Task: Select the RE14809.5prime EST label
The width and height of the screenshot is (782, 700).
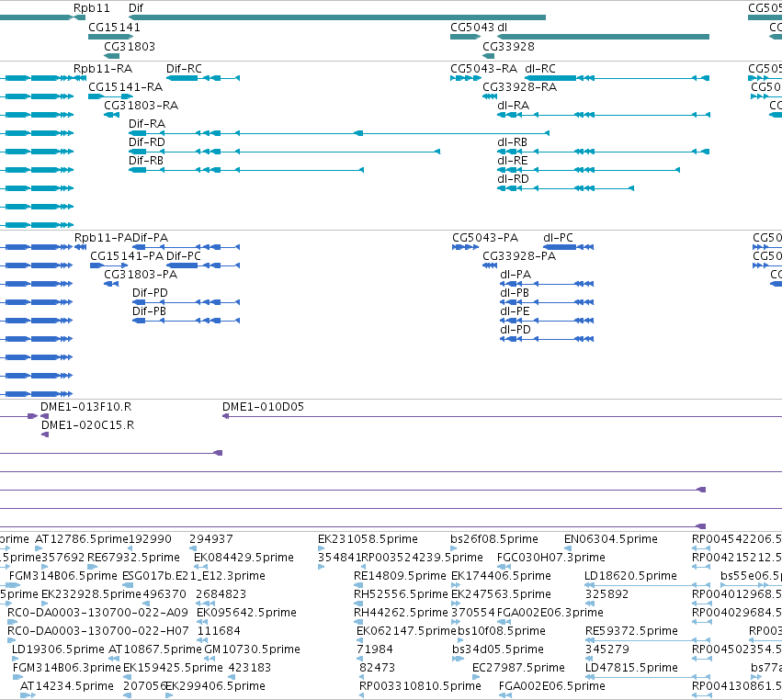Action: tap(400, 576)
